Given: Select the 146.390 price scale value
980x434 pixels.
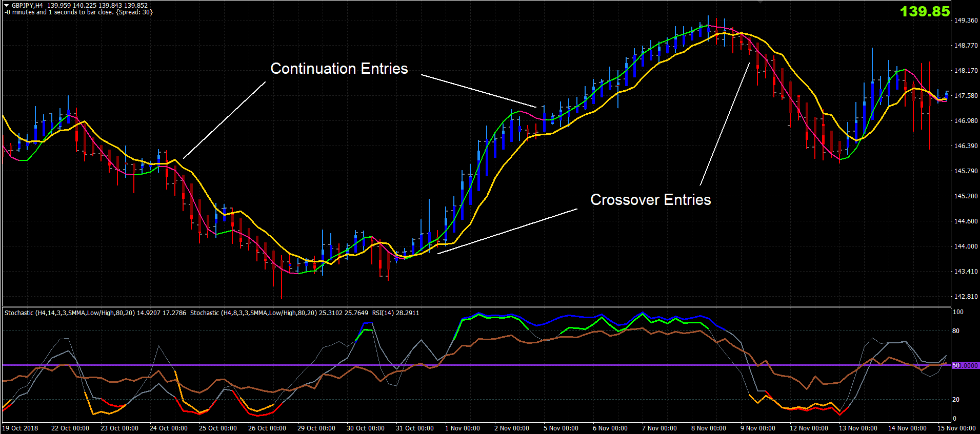Looking at the screenshot, I should [x=966, y=146].
